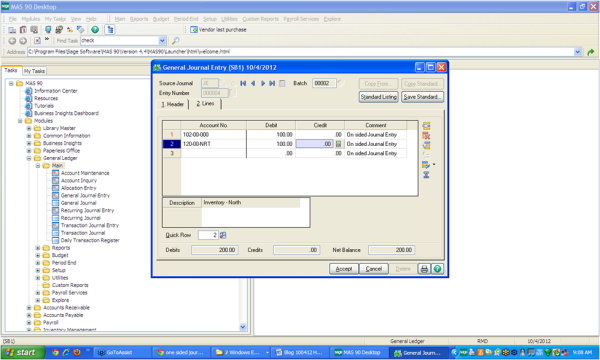600x360 pixels.
Task: Select the 2. Lines tab
Action: (205, 104)
